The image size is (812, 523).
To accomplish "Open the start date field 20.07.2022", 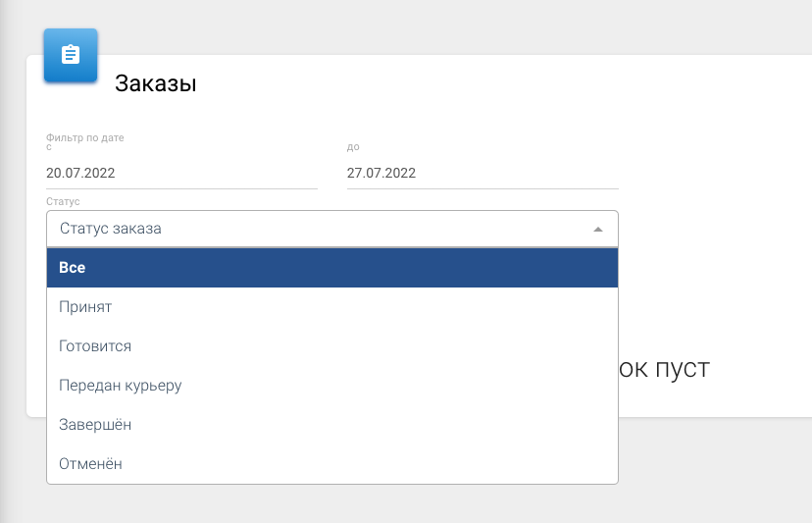I will pyautogui.click(x=181, y=173).
